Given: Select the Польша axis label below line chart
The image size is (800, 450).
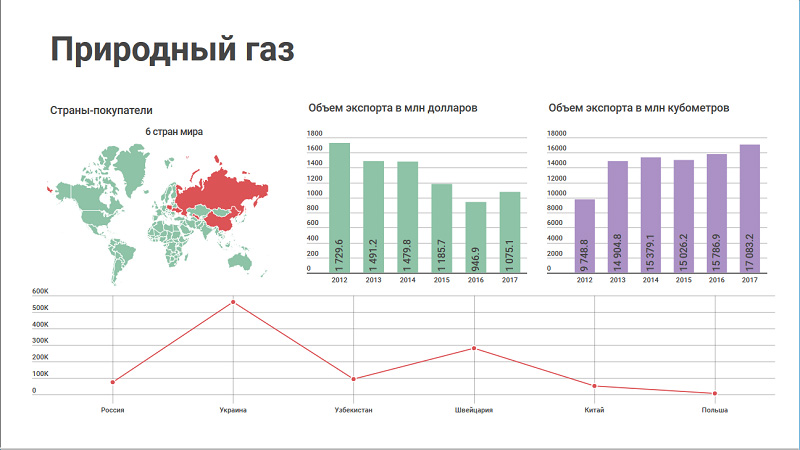Looking at the screenshot, I should click(x=714, y=410).
